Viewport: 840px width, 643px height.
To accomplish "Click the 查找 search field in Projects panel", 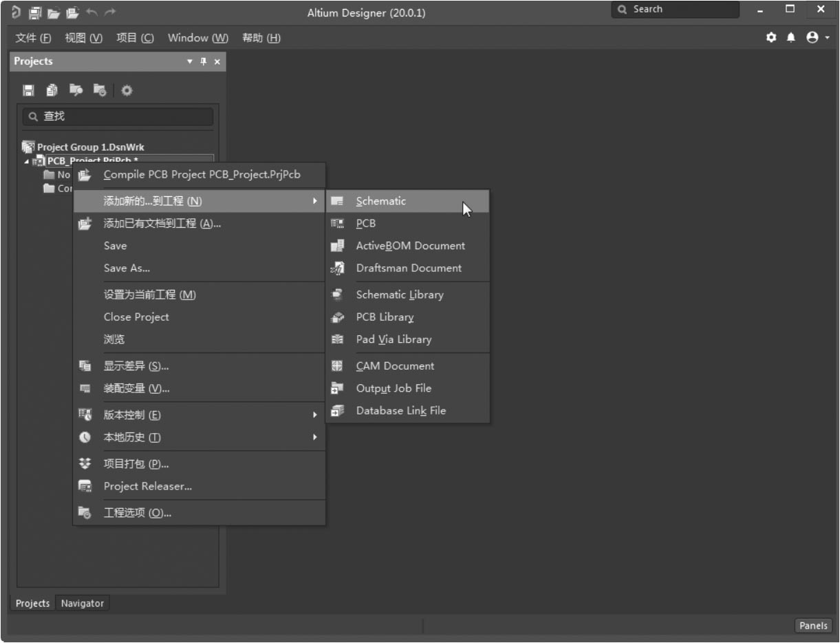I will tap(117, 116).
